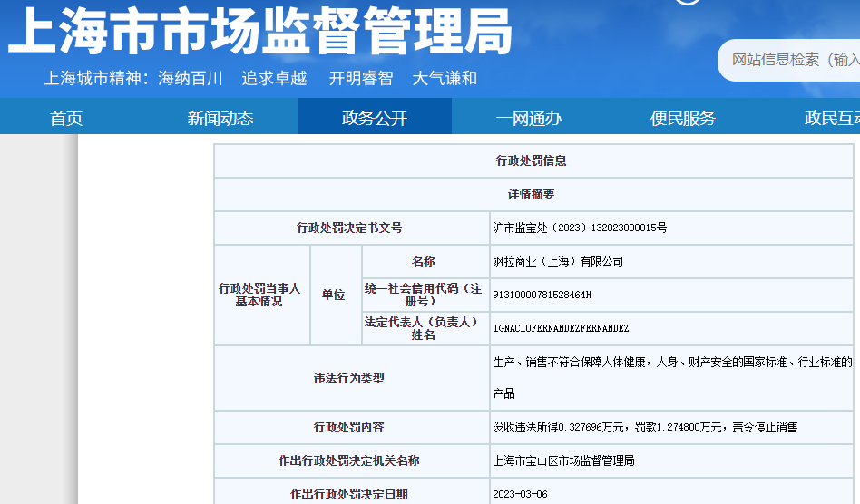Screen dimensions: 860x504
Task: Open the 新闻动态 navigation tab
Action: [220, 118]
